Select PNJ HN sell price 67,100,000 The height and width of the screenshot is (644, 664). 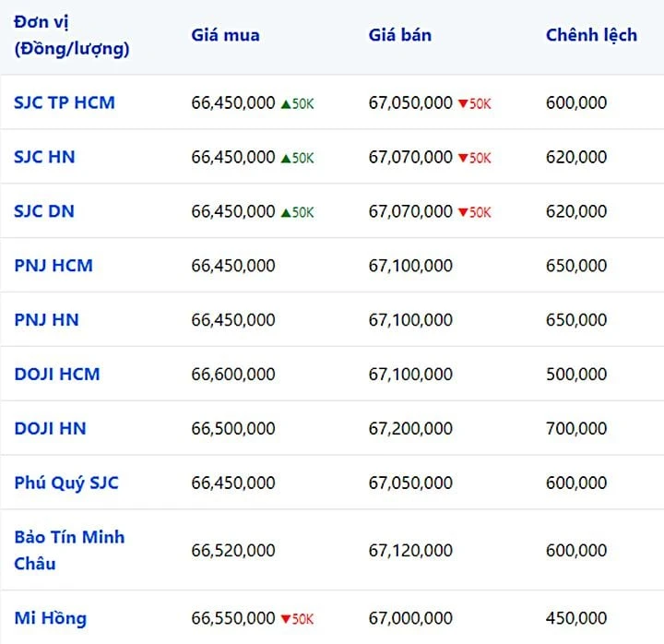coord(410,319)
